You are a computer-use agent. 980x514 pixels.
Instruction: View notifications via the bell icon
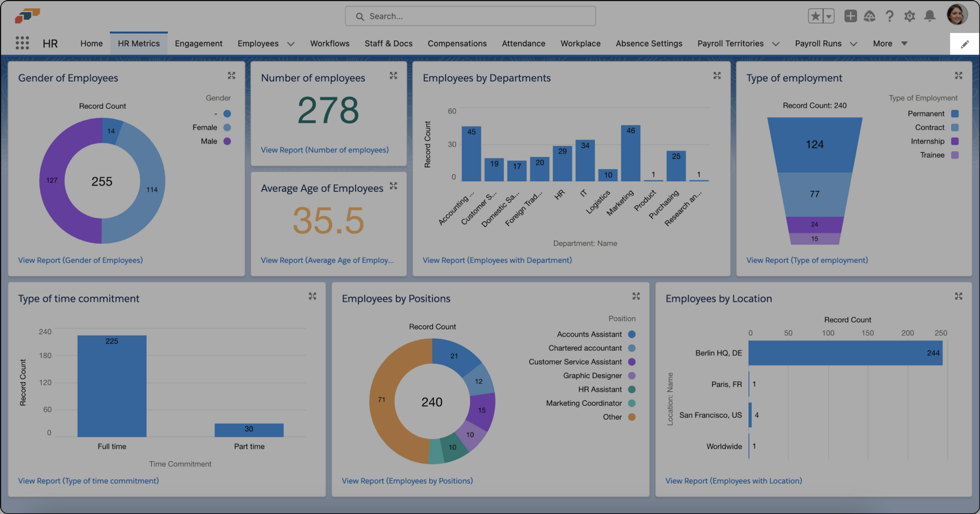tap(929, 16)
